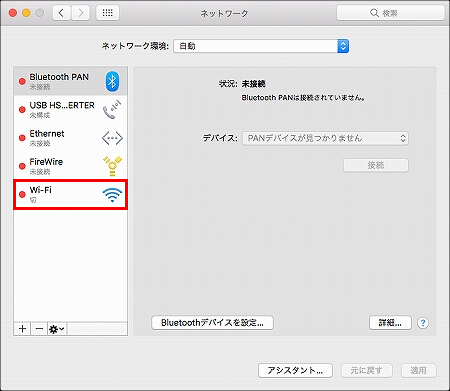Select USB HS...ERTER service
Screen dimensions: 450x391
[70, 110]
